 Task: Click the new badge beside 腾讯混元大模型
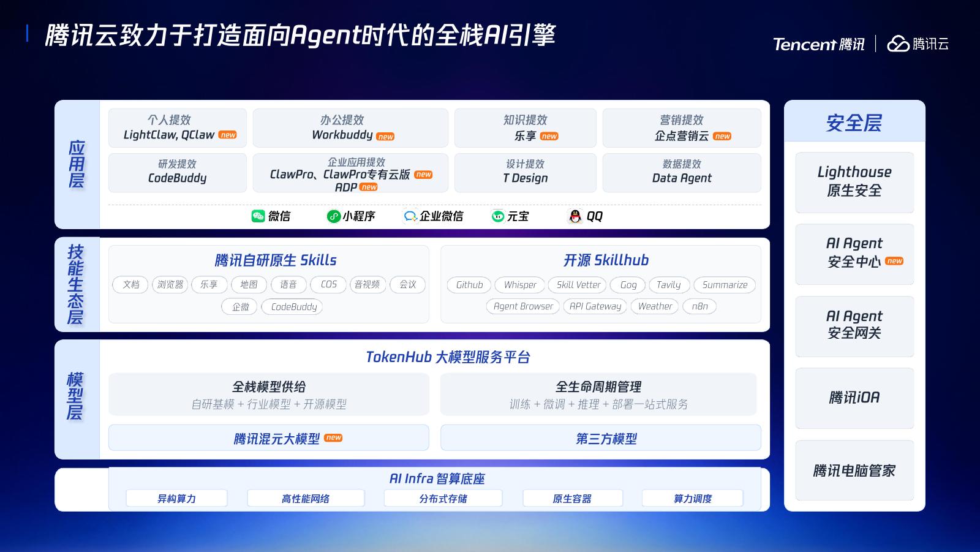(x=333, y=437)
